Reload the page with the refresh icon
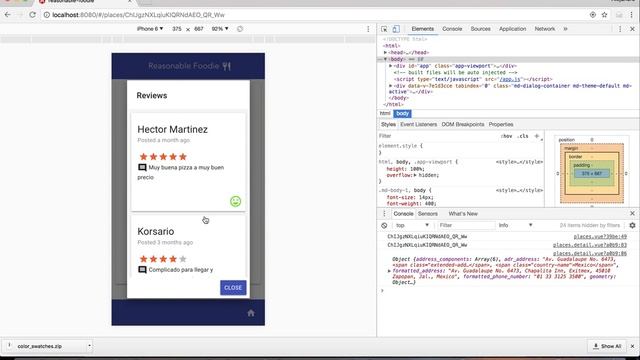The width and height of the screenshot is (640, 360). (32, 15)
